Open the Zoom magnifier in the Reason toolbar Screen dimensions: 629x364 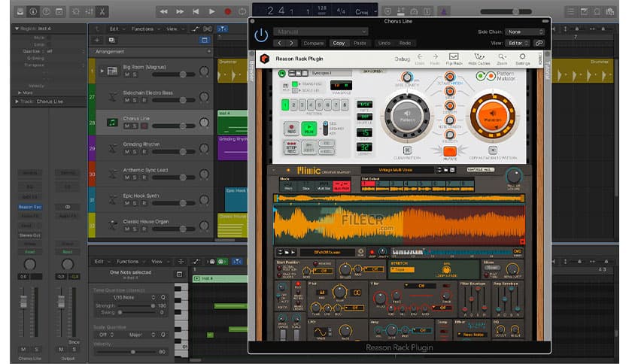(502, 59)
